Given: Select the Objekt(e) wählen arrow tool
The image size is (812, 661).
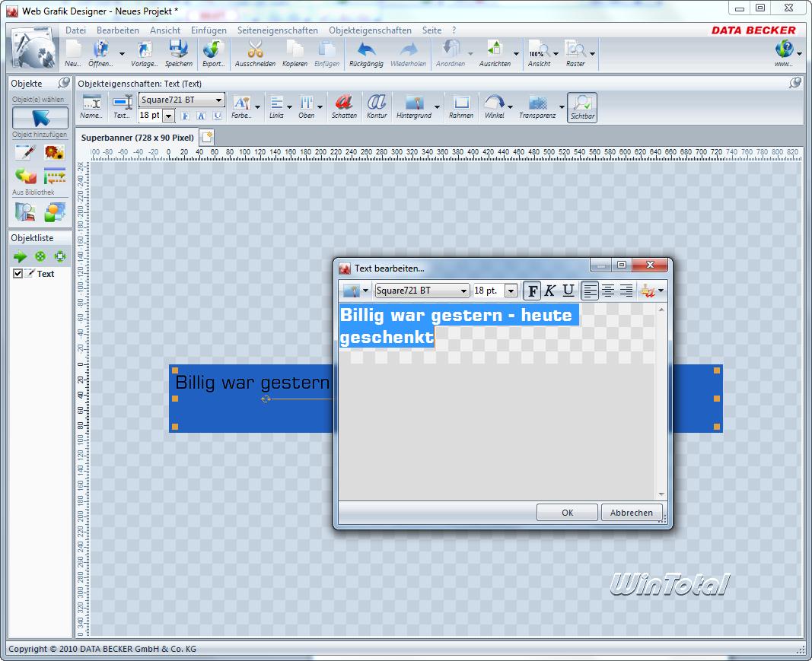Looking at the screenshot, I should 40,118.
